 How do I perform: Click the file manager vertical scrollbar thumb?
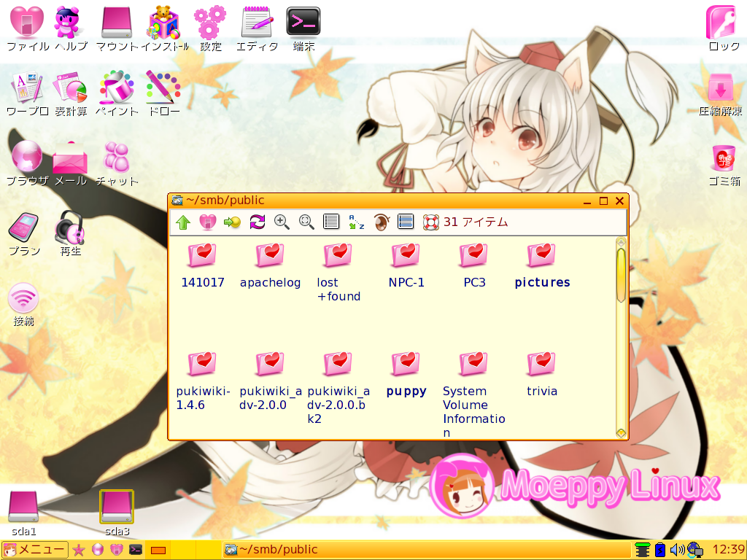pyautogui.click(x=621, y=275)
